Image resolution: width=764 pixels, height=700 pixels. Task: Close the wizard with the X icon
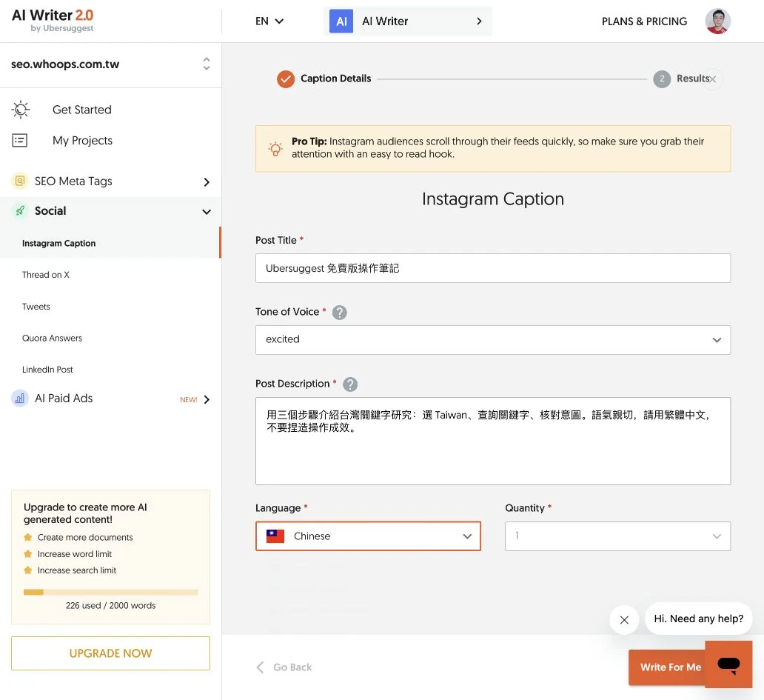712,79
